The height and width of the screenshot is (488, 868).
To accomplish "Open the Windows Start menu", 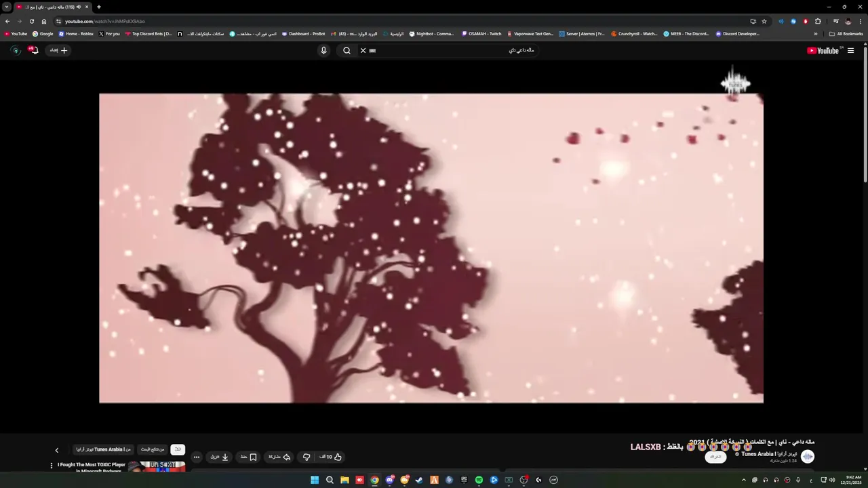I will point(315,480).
